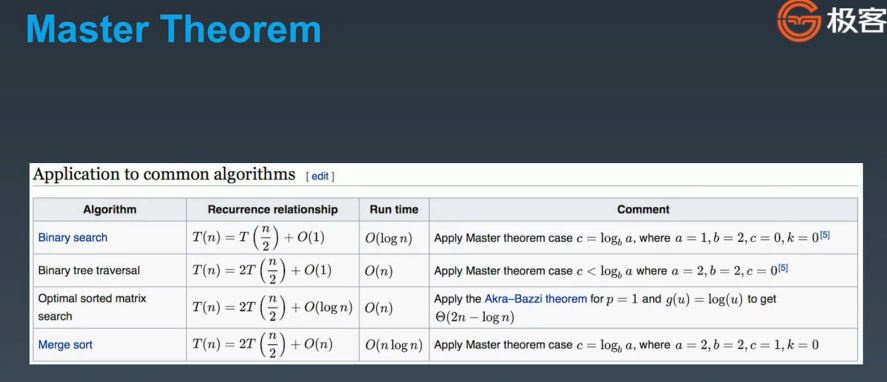The image size is (887, 382).
Task: Click the Merge sort comment text
Action: (x=626, y=345)
